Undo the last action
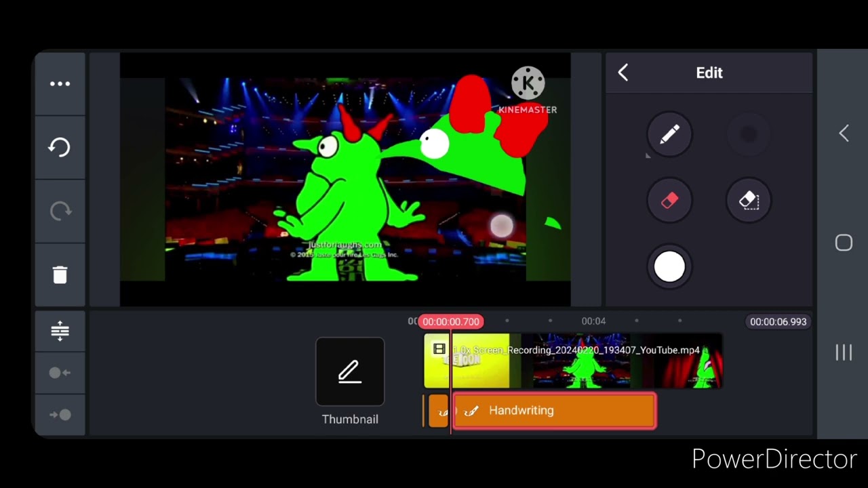The width and height of the screenshot is (868, 488). click(60, 147)
